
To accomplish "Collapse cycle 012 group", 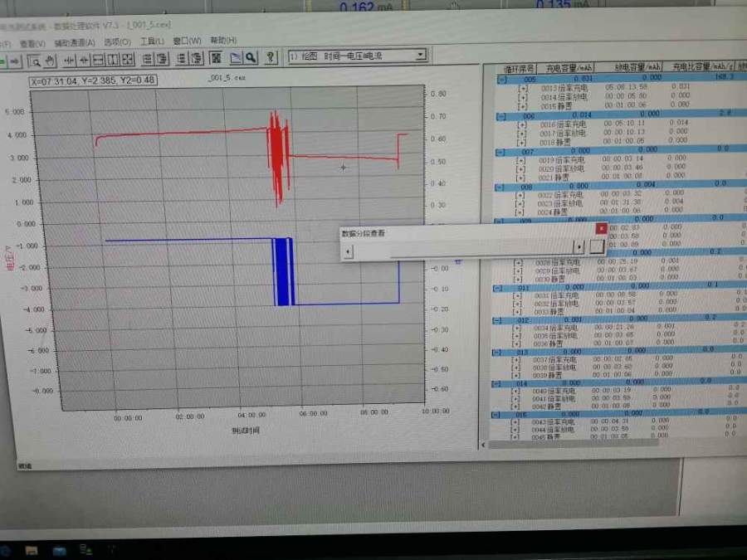I will [500, 320].
